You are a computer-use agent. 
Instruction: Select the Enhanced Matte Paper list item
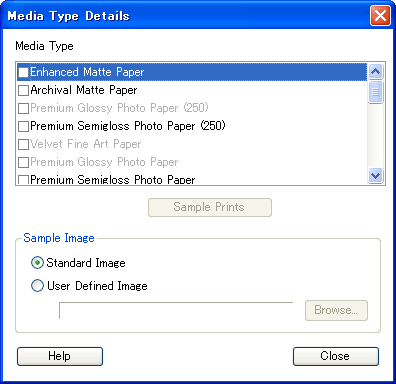(x=192, y=72)
